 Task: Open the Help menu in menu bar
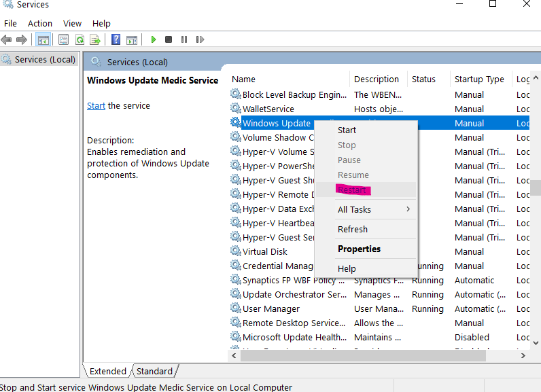click(x=101, y=24)
